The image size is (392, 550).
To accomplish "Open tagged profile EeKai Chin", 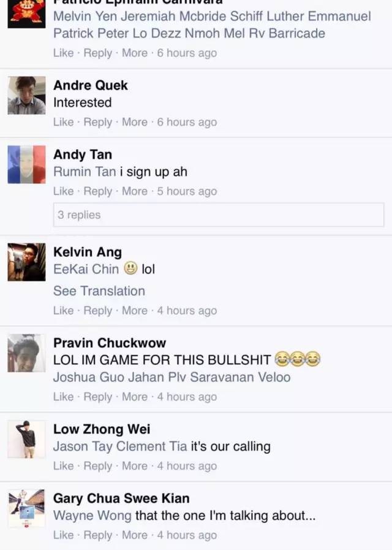I will click(86, 269).
